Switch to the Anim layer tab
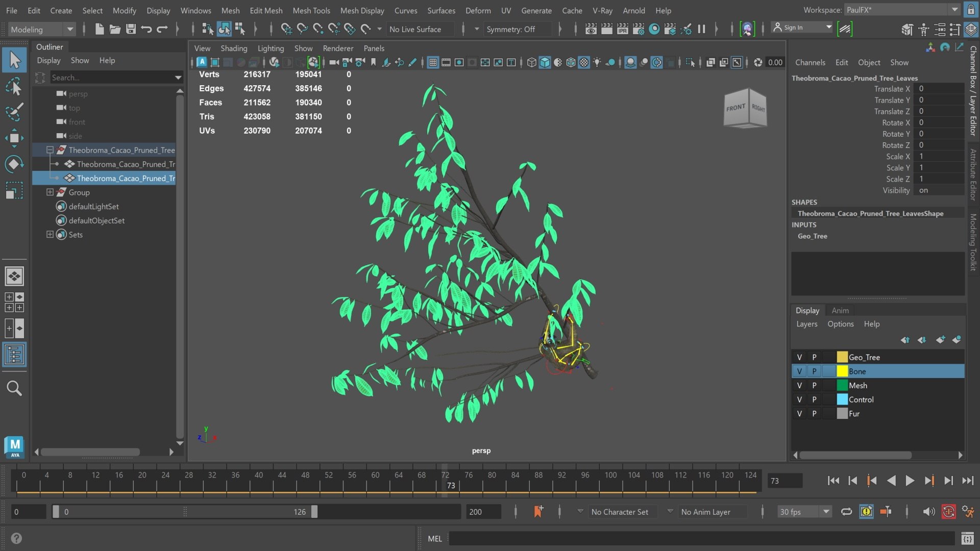The height and width of the screenshot is (551, 980). click(x=840, y=310)
